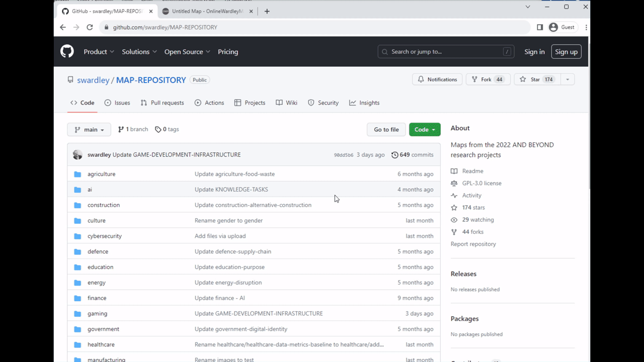Click the defence folder icon
Image resolution: width=644 pixels, height=362 pixels.
click(77, 251)
